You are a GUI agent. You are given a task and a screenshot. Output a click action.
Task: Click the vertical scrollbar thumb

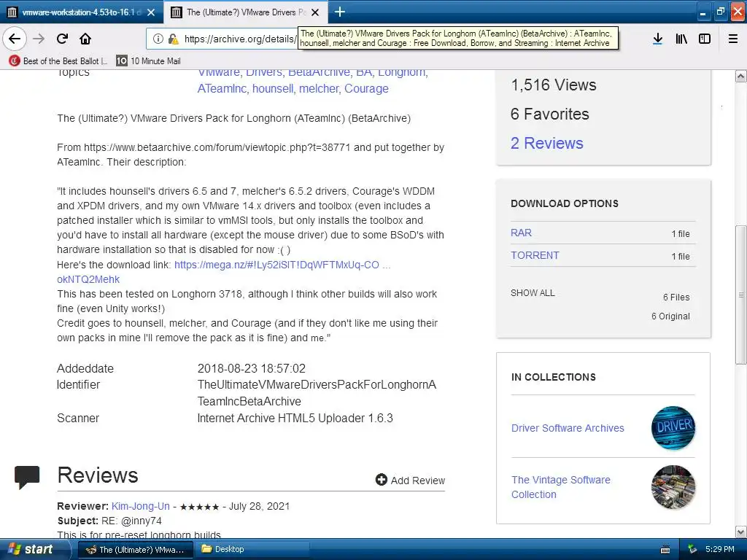click(x=741, y=295)
